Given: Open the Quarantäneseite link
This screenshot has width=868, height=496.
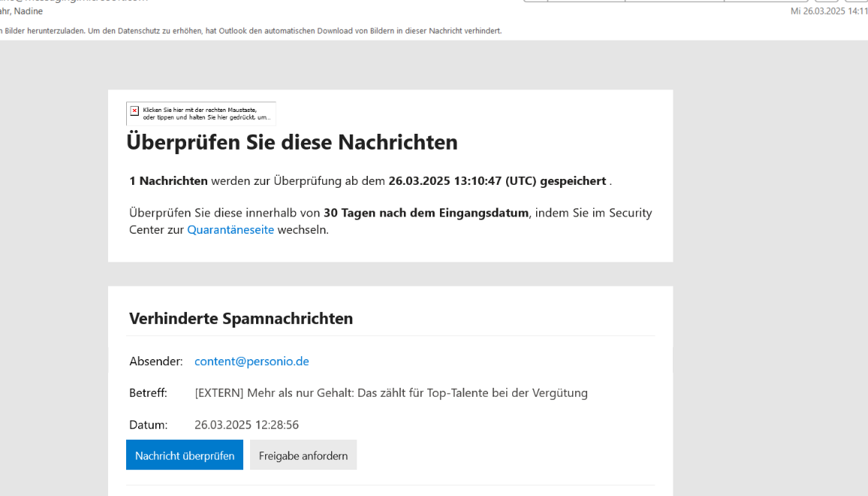Looking at the screenshot, I should tap(231, 230).
